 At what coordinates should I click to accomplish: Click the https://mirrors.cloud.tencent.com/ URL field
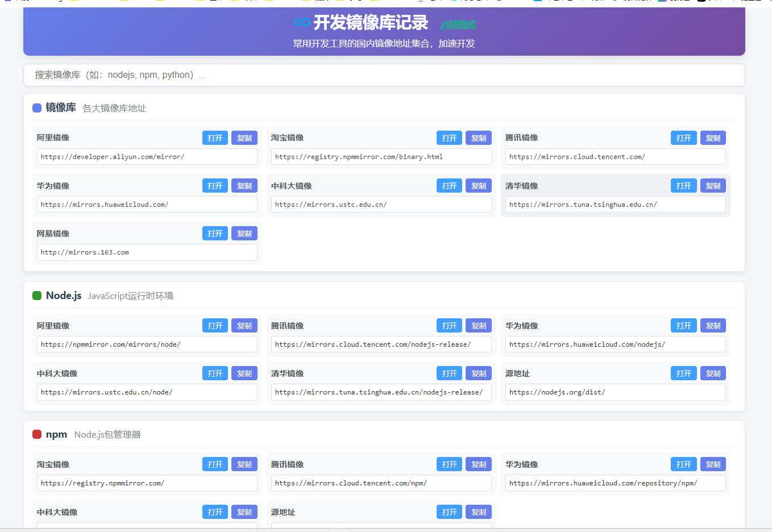point(616,157)
